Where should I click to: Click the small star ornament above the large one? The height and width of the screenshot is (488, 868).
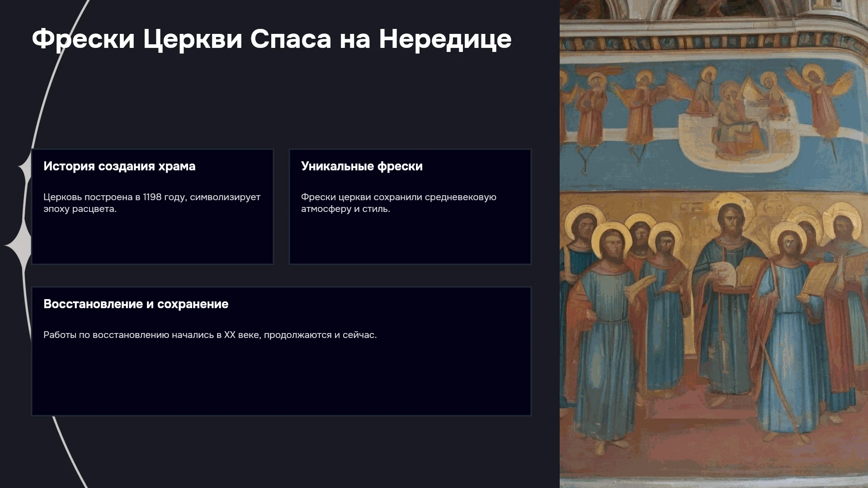(x=26, y=168)
